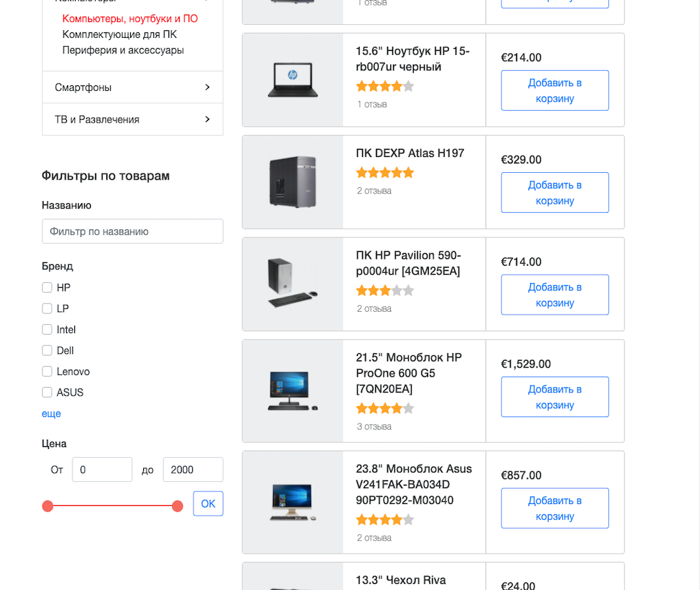Click the HP 15-rb007ur laptop product image
The image size is (700, 590).
tap(293, 80)
